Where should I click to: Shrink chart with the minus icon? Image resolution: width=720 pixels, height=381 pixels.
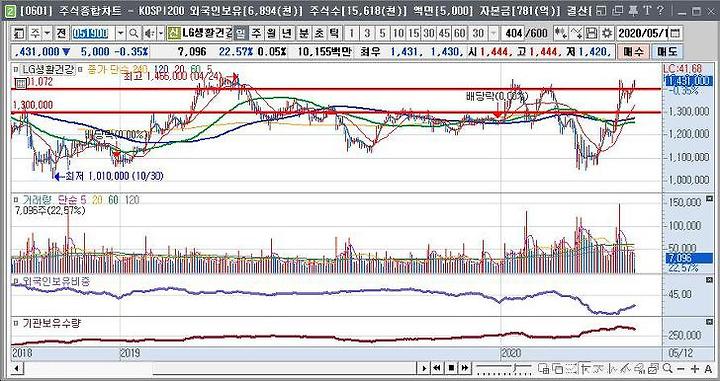click(x=680, y=368)
